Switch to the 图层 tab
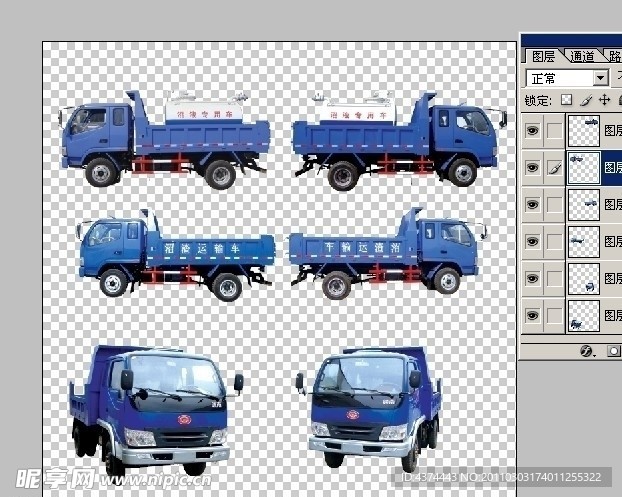 click(x=543, y=56)
